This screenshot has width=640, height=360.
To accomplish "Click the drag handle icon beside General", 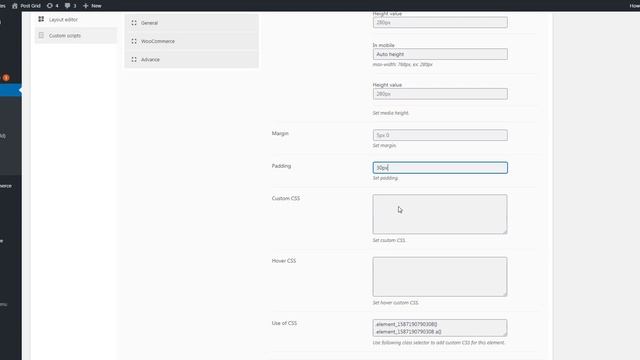I will (134, 23).
